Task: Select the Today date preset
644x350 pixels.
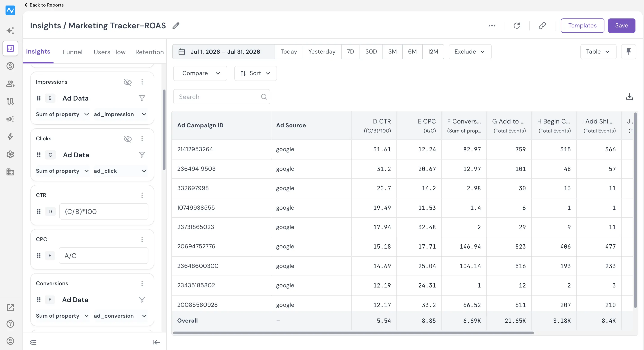Action: tap(289, 52)
